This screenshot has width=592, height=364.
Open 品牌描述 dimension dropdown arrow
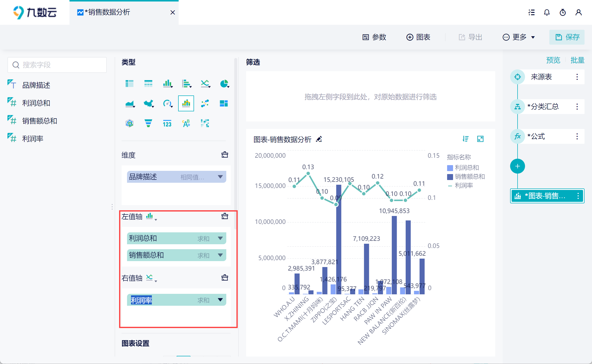pyautogui.click(x=220, y=177)
